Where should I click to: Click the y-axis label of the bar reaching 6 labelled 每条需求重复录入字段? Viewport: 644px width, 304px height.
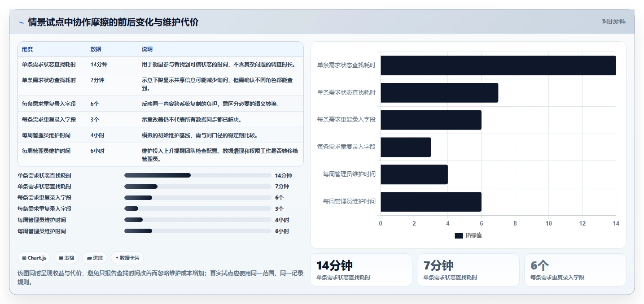tap(346, 120)
